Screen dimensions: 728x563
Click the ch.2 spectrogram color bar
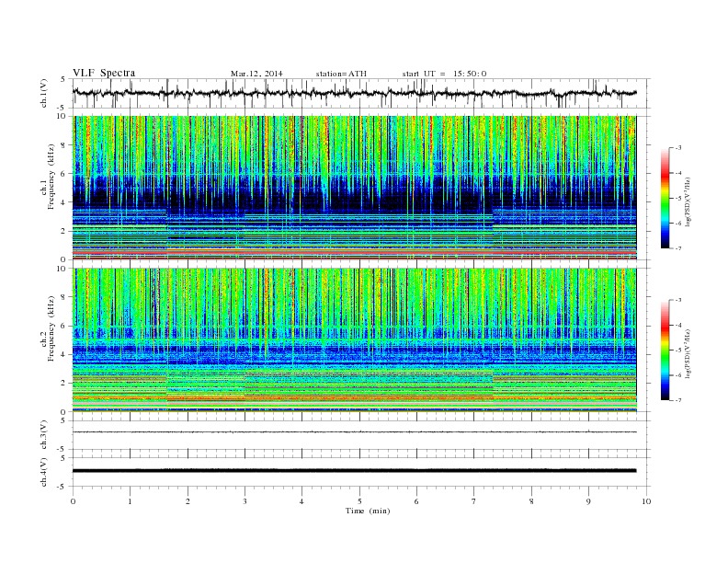click(665, 350)
